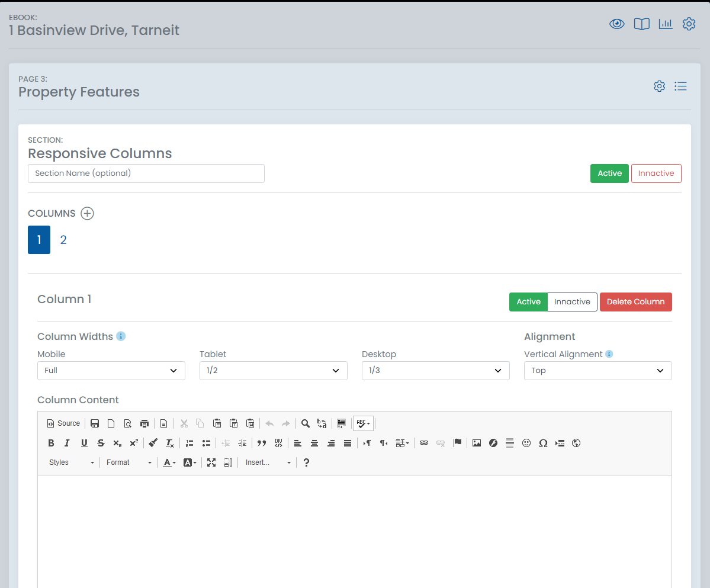Toggle bold formatting in editor
Screen dimensions: 710x588
point(51,443)
